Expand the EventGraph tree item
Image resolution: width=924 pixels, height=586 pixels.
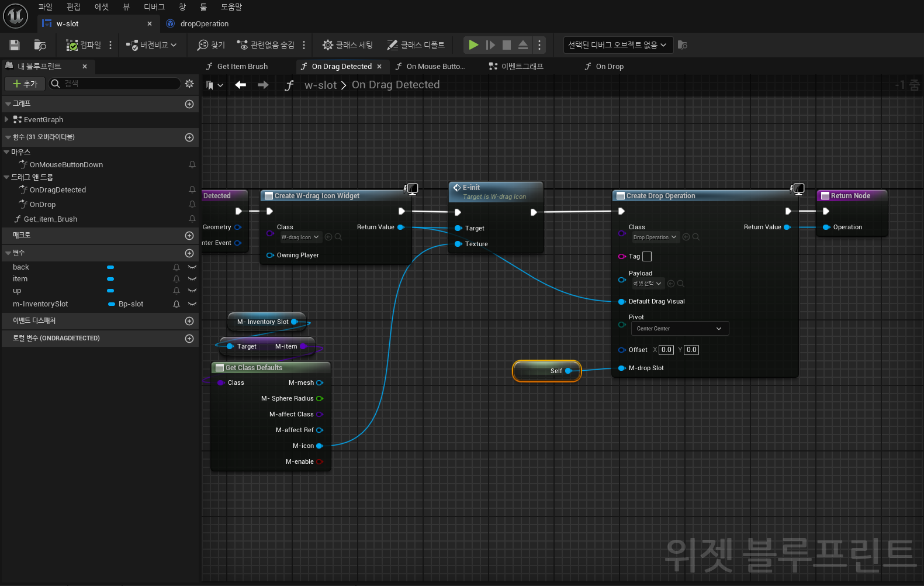[x=6, y=119]
